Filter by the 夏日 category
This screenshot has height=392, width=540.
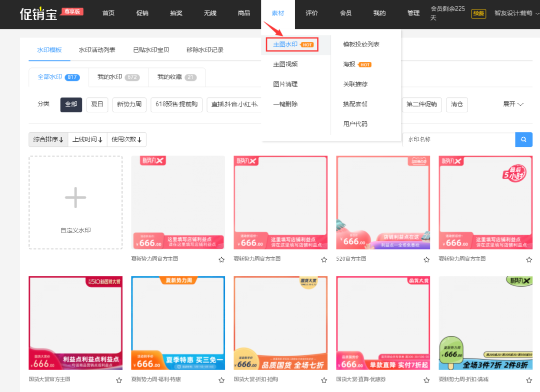97,104
